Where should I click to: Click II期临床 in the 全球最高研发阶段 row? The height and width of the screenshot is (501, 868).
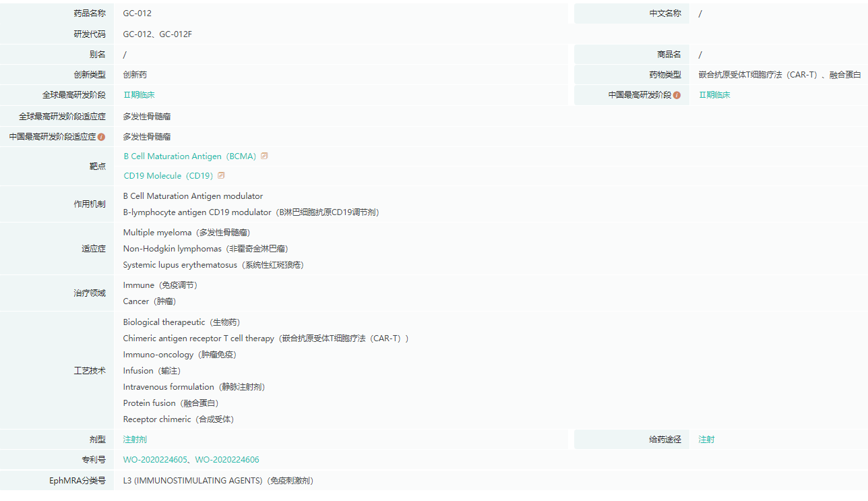click(139, 95)
